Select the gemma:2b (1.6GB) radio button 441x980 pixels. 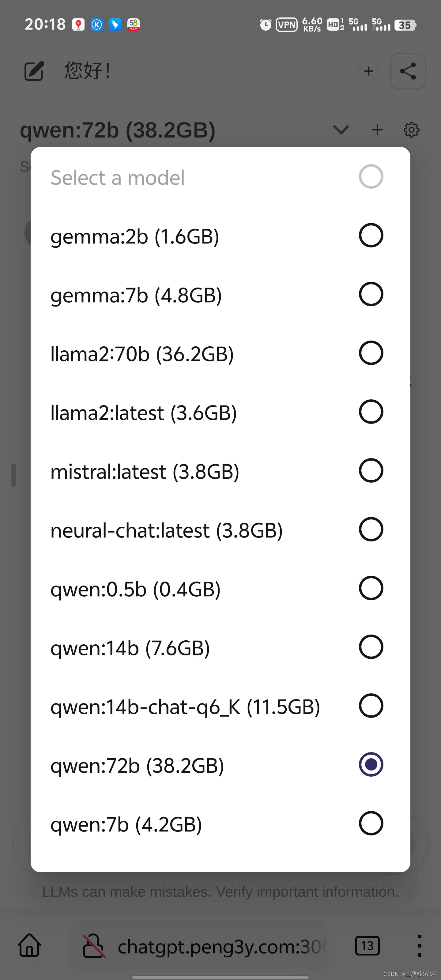pyautogui.click(x=371, y=236)
